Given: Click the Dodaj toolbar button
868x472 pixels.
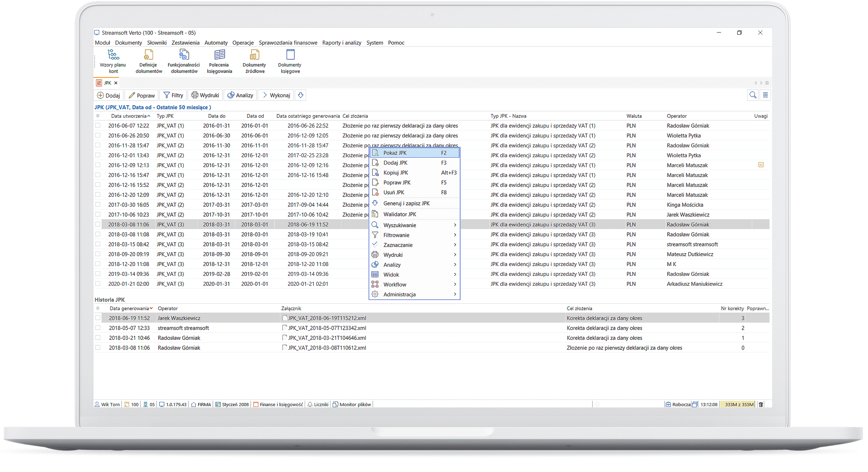Looking at the screenshot, I should pos(108,95).
